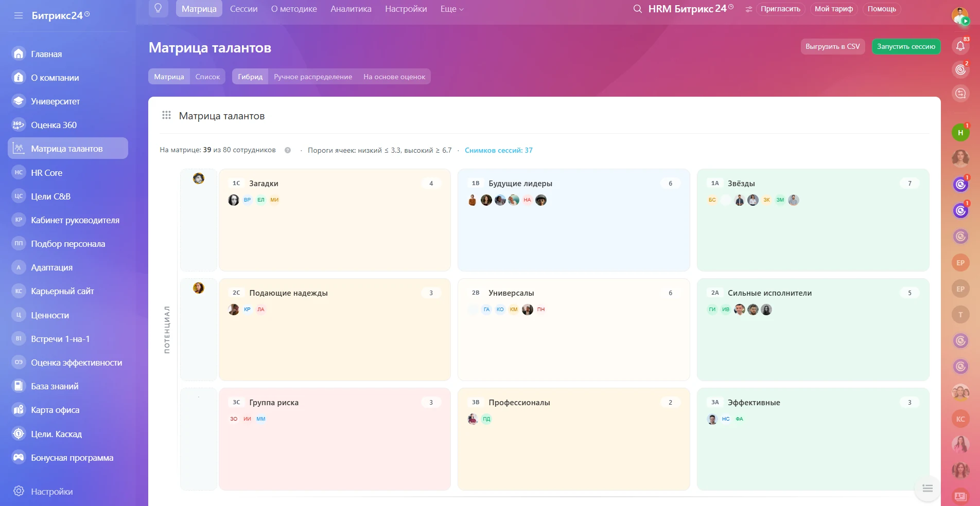The width and height of the screenshot is (980, 506).
Task: Click ПД employee badge in Профессионалы
Action: (x=486, y=419)
